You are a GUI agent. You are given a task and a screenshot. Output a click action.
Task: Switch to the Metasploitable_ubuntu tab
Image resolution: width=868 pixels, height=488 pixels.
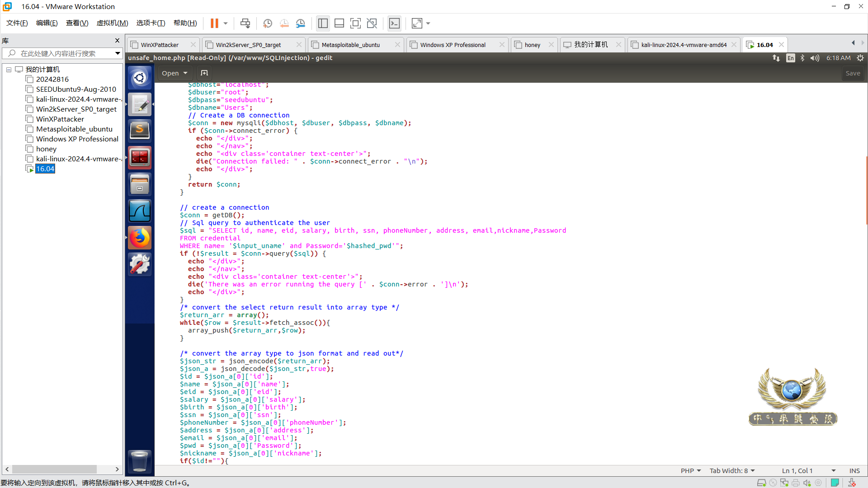(351, 45)
